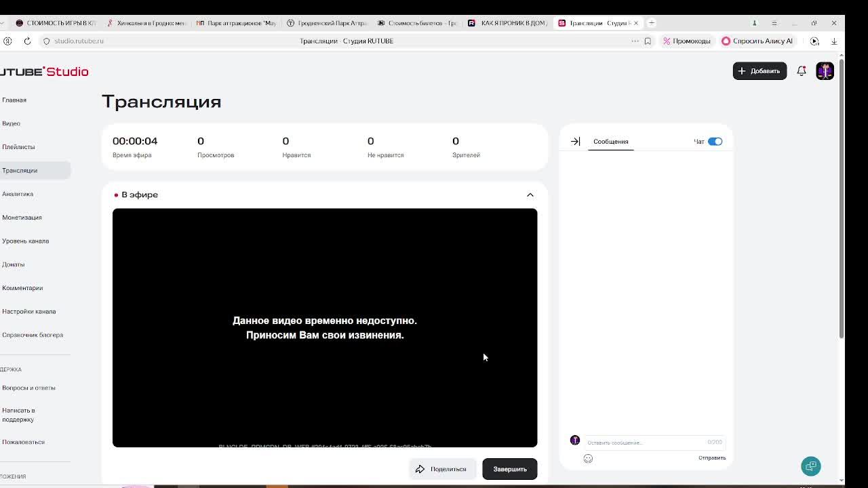The width and height of the screenshot is (868, 488).
Task: Open Донаты in sidebar
Action: pyautogui.click(x=14, y=264)
